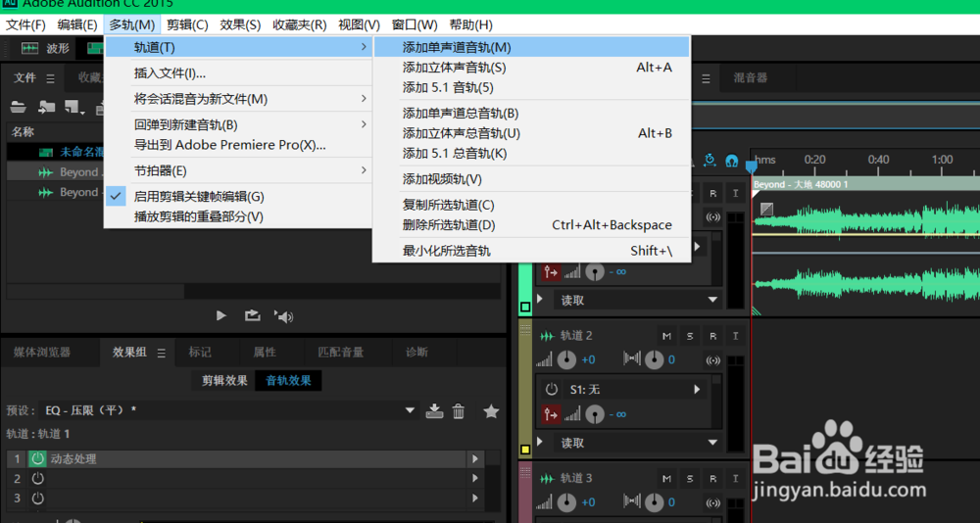Click the import file icon
The width and height of the screenshot is (980, 523).
click(47, 107)
